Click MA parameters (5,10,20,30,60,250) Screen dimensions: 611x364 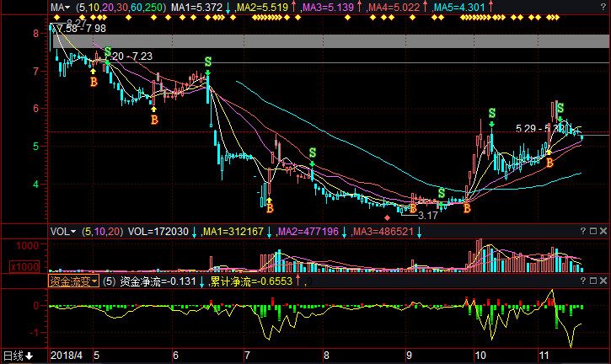[120, 7]
